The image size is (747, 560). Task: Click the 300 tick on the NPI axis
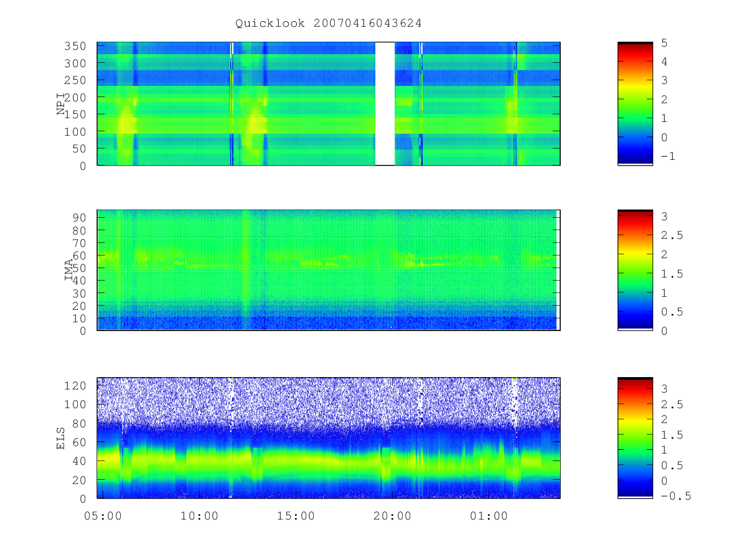point(77,63)
